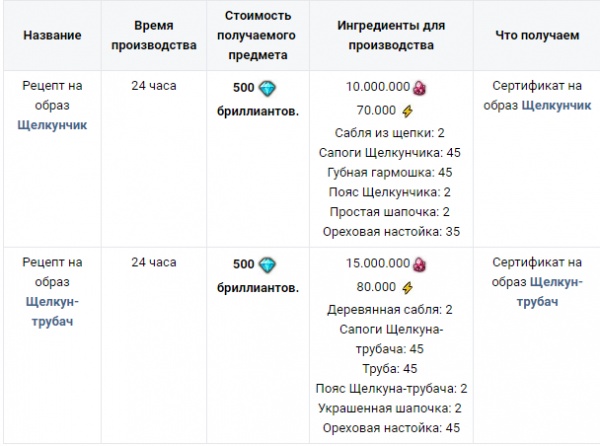Viewport: 600px width, 446px height.
Task: Click the red gem icon beside 10.000.000
Action: 420,87
